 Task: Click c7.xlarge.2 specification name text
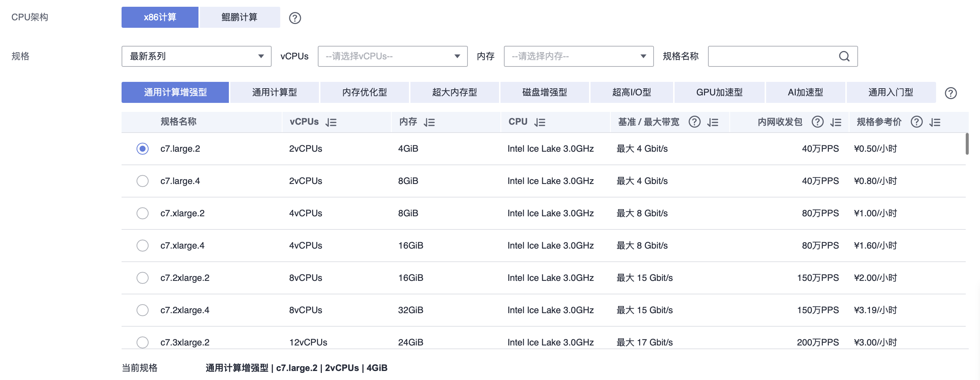pyautogui.click(x=182, y=213)
